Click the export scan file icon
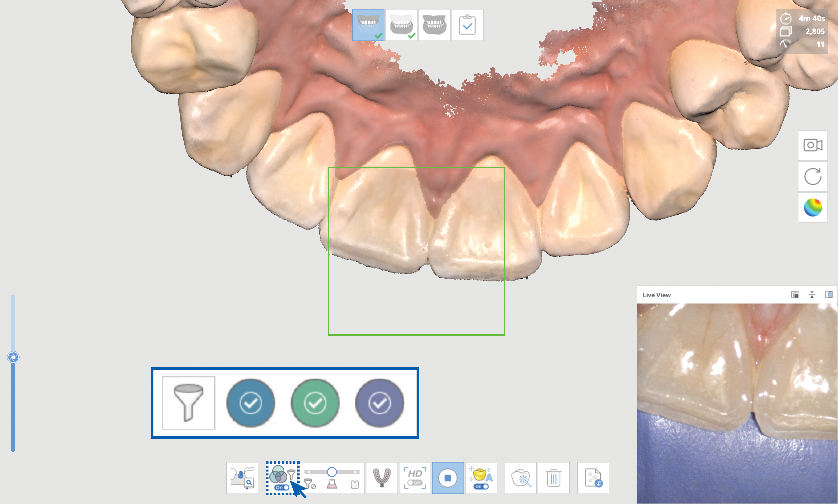Screen dimensions: 838x504 (x=593, y=478)
